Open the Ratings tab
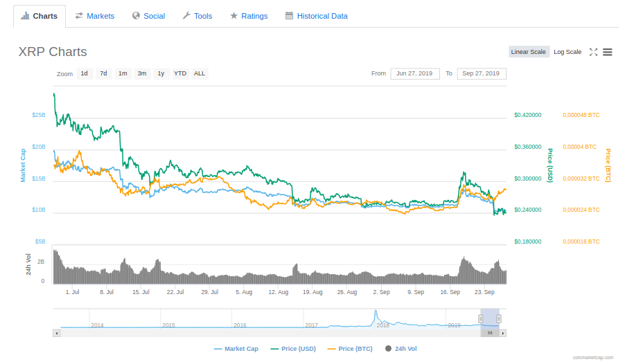The width and height of the screenshot is (643, 364). click(x=249, y=16)
